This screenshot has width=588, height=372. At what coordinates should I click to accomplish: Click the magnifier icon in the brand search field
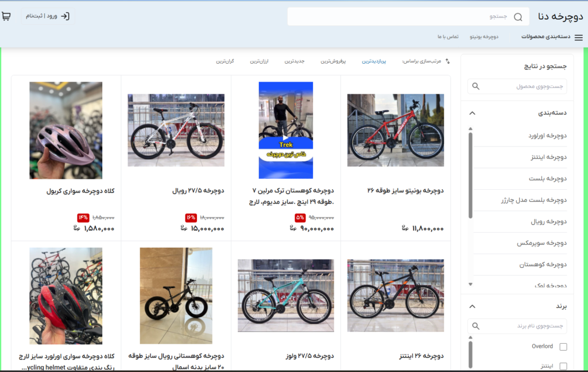tap(475, 326)
